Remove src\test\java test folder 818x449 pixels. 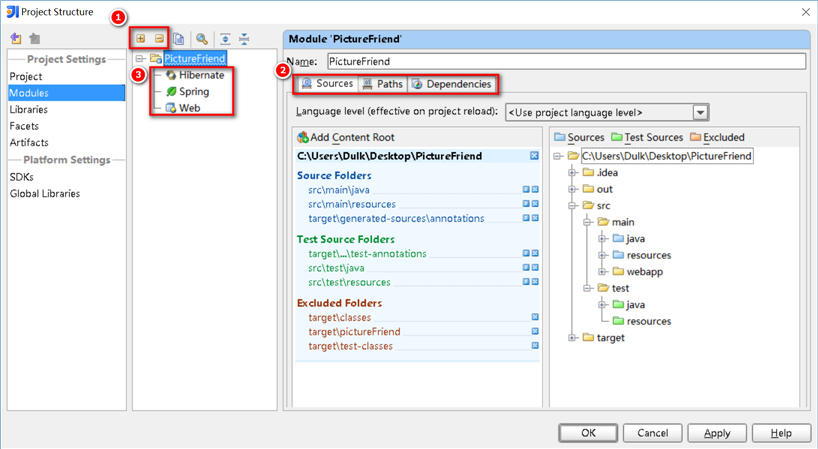pos(535,268)
